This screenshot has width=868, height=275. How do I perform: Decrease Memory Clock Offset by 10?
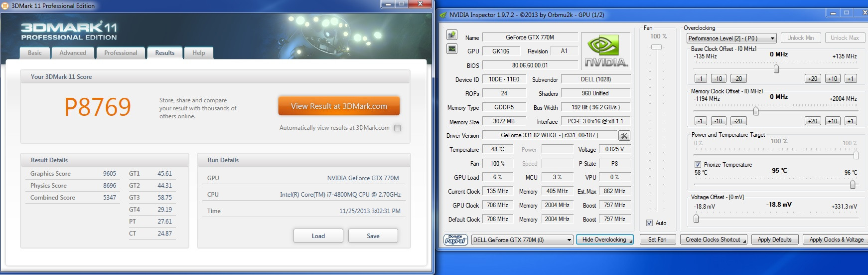pos(718,121)
